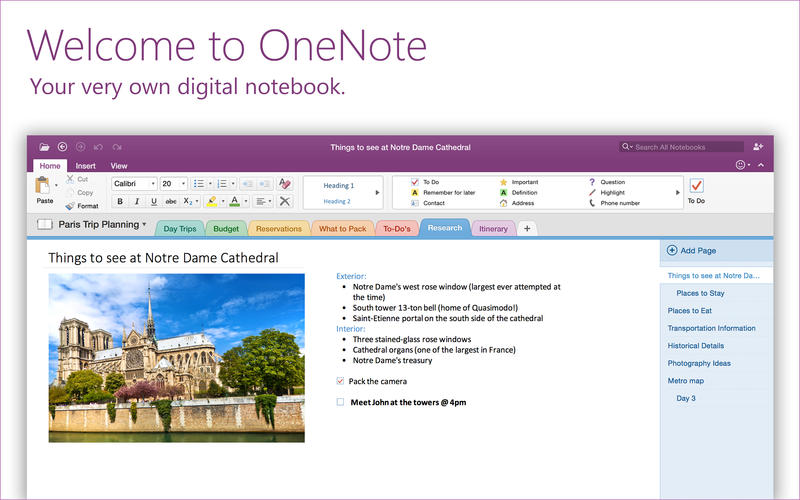Click the Format painter brush icon
Screen dimensions: 800x500
pyautogui.click(x=70, y=206)
